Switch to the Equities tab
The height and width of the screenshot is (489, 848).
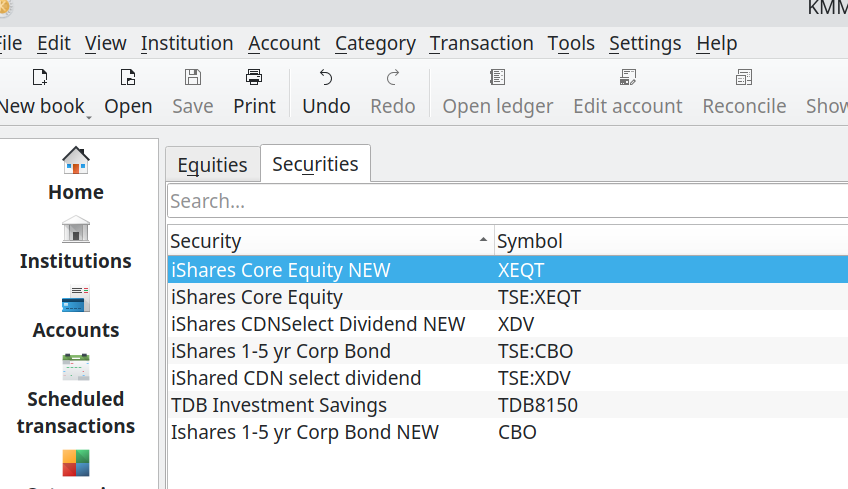pos(213,164)
